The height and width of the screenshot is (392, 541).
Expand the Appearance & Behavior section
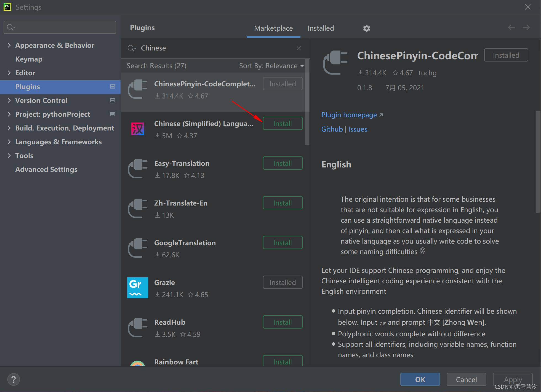coord(9,45)
